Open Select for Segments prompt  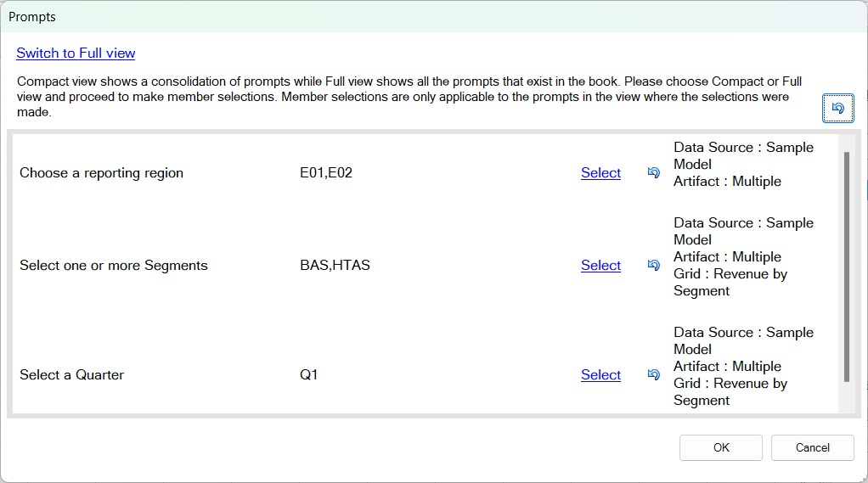tap(600, 266)
